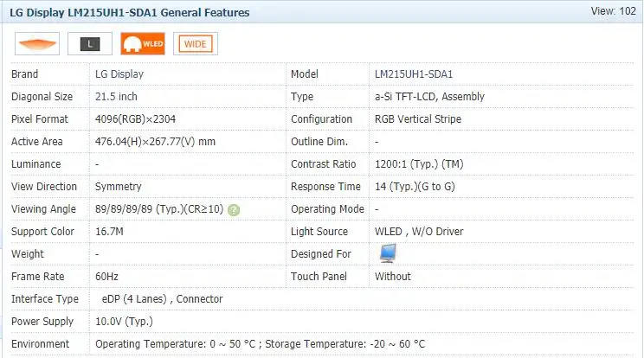The height and width of the screenshot is (358, 644).
Task: Click the LG Display brand value
Action: pyautogui.click(x=119, y=74)
